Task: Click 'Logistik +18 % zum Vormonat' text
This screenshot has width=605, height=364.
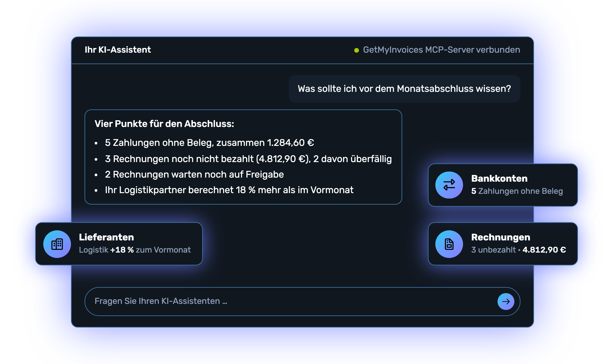Action: click(x=135, y=250)
